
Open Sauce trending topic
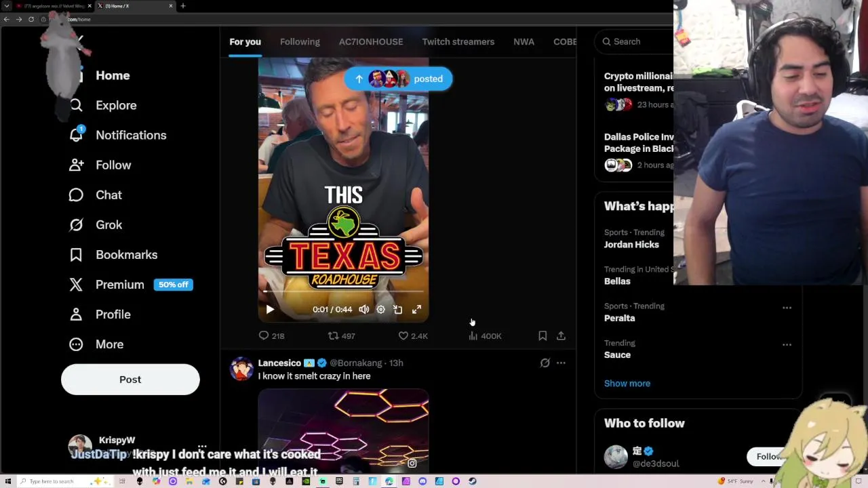[617, 354]
